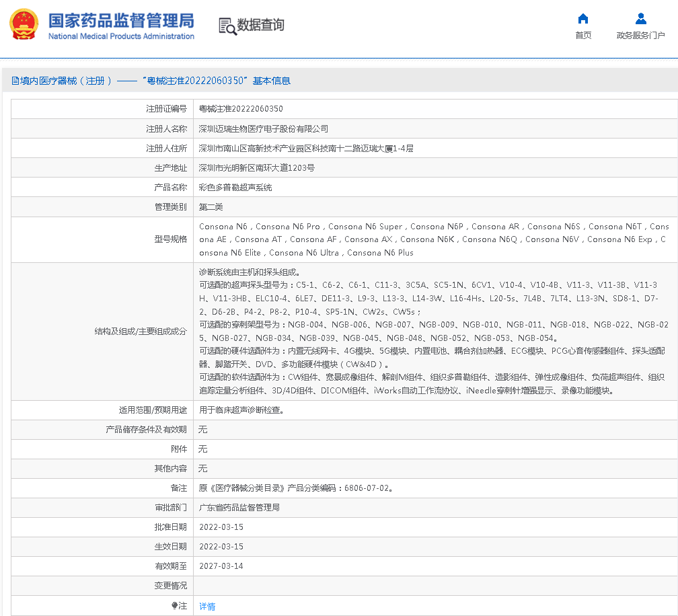Click the value 用于临床超声诊断检查
Viewport: 678px width, 616px height.
click(241, 410)
